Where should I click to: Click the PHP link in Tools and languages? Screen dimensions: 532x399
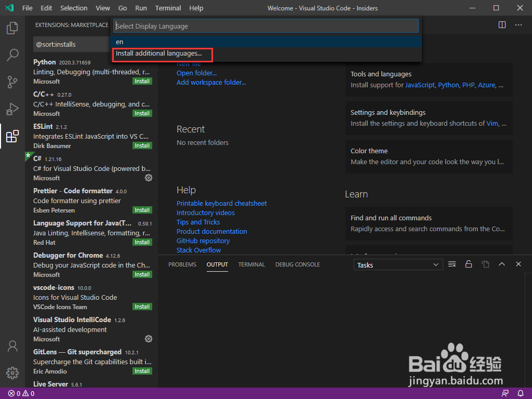click(468, 85)
